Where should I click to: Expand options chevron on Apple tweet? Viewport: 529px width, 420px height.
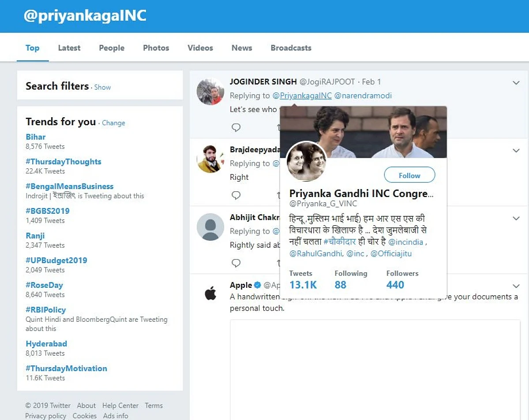click(516, 286)
